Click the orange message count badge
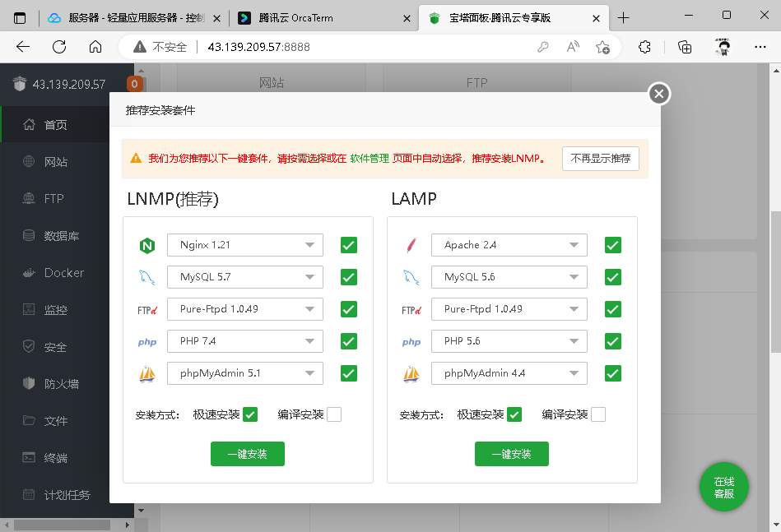 coord(134,84)
